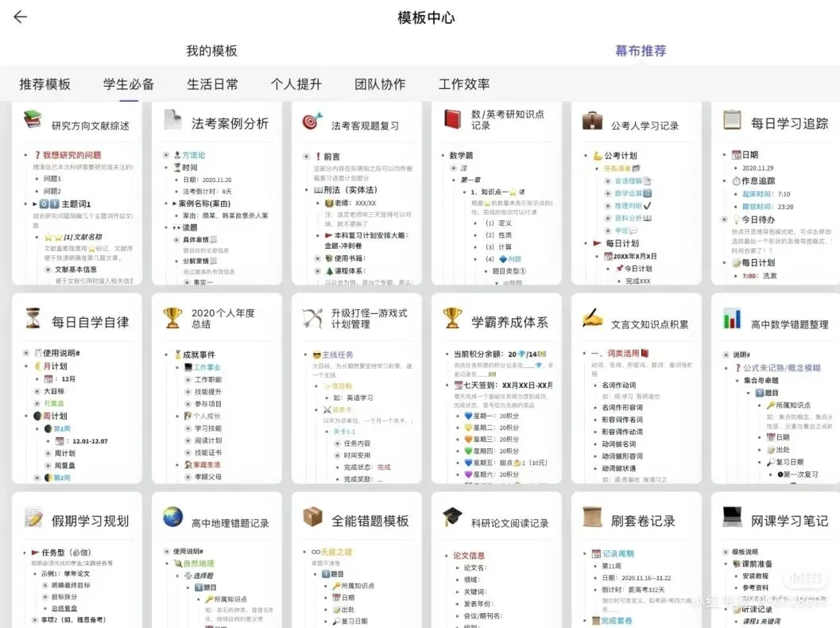Click the document icon of 法考案例分析
840x628 pixels.
tap(172, 119)
